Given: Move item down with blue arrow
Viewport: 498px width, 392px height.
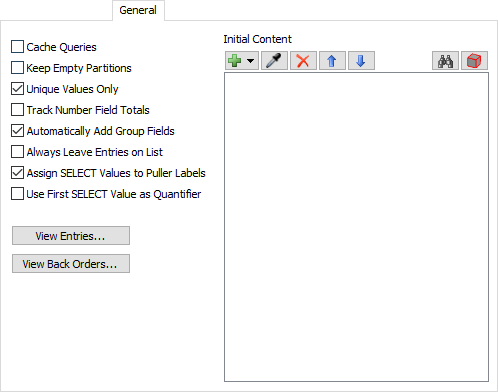Looking at the screenshot, I should tap(361, 61).
